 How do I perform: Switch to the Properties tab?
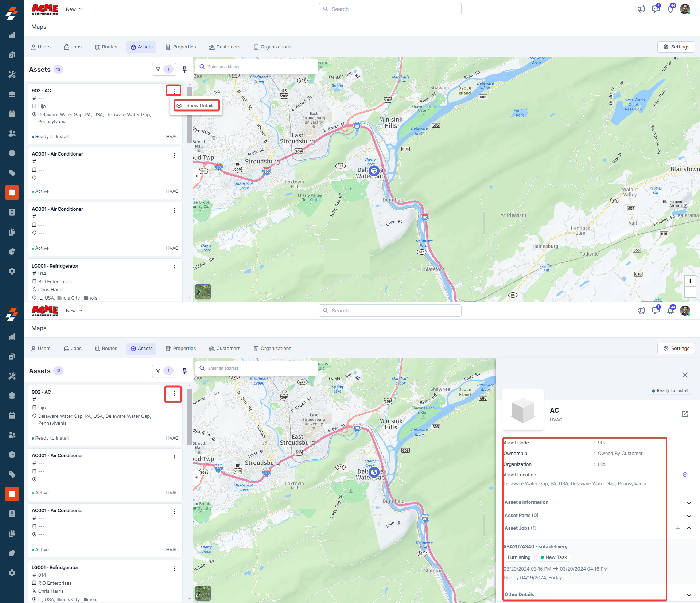click(181, 47)
